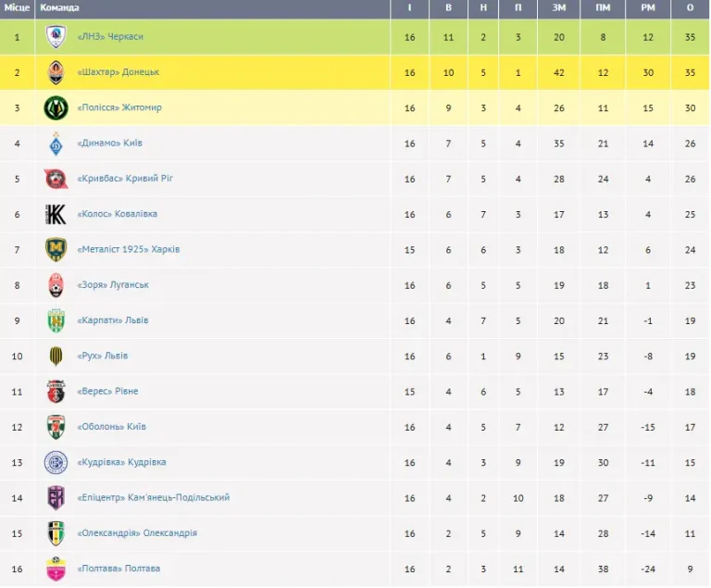Click the «О» points column header
This screenshot has height=588, width=711.
(690, 7)
